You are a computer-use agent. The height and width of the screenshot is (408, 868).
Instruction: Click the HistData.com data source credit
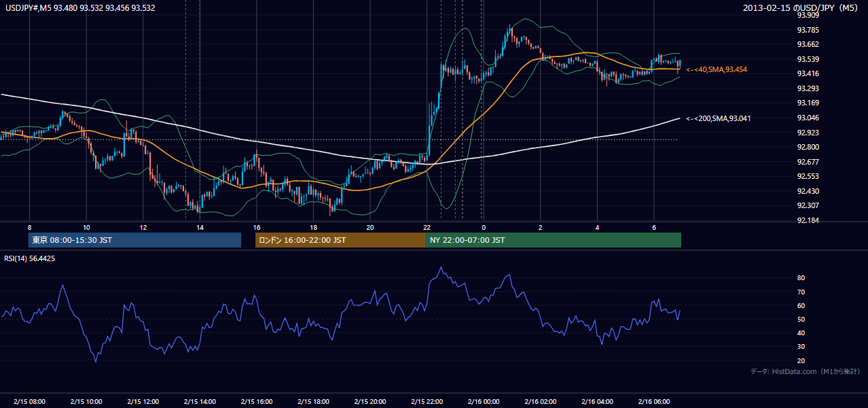pyautogui.click(x=806, y=371)
